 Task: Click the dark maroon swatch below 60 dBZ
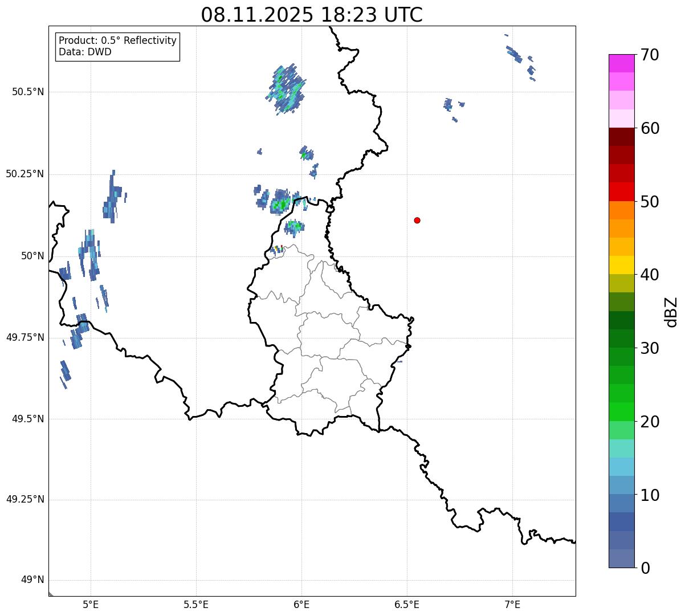(621, 137)
